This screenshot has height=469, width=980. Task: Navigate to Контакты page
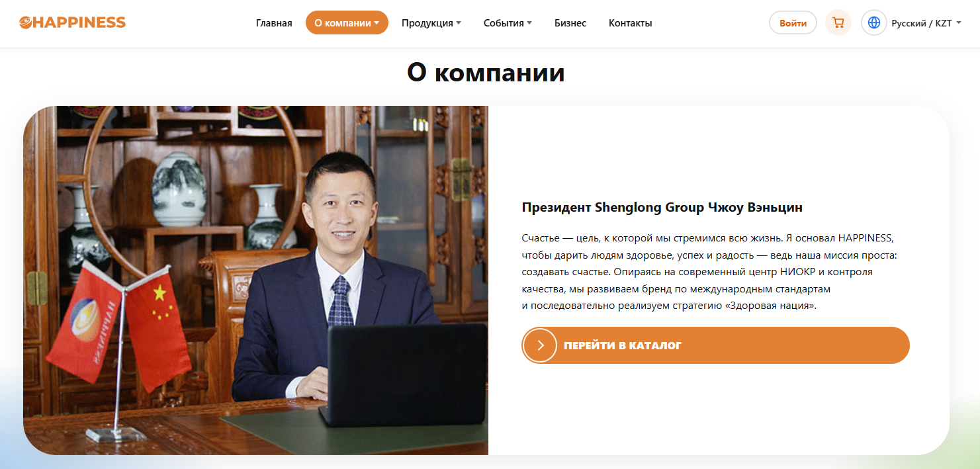(x=631, y=23)
